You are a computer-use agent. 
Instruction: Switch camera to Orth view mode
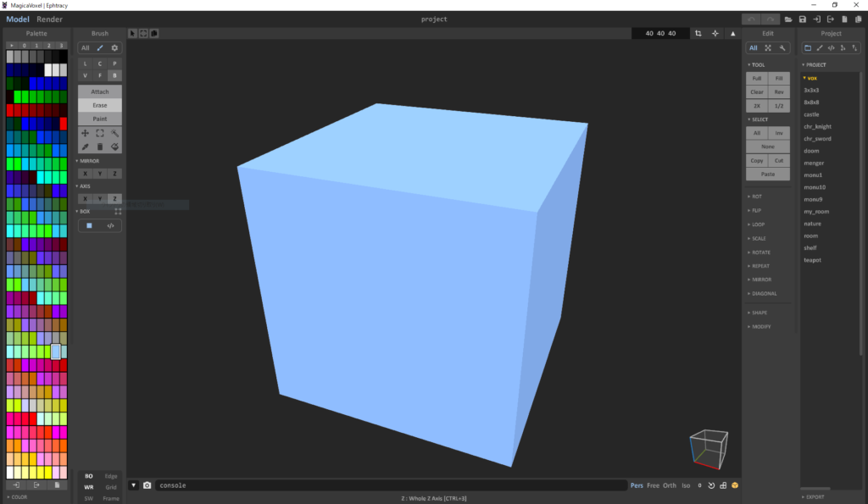(670, 485)
